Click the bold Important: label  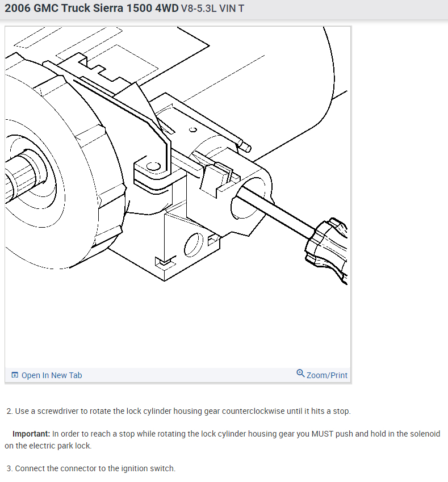(31, 434)
